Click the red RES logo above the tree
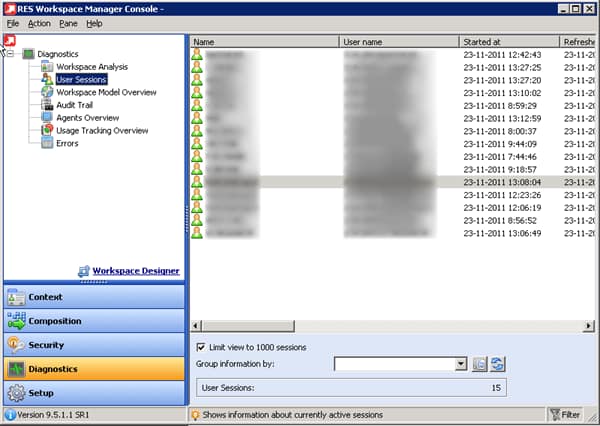This screenshot has width=600, height=426. pos(10,41)
